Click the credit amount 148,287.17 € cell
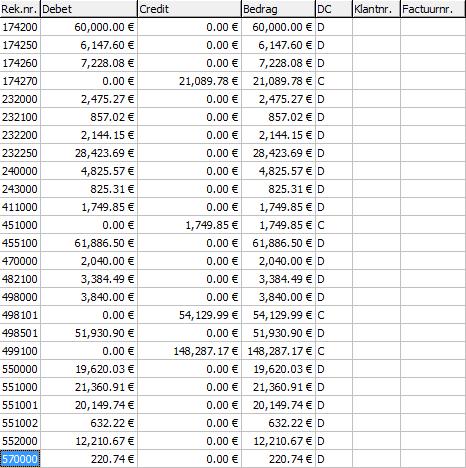 [189, 351]
